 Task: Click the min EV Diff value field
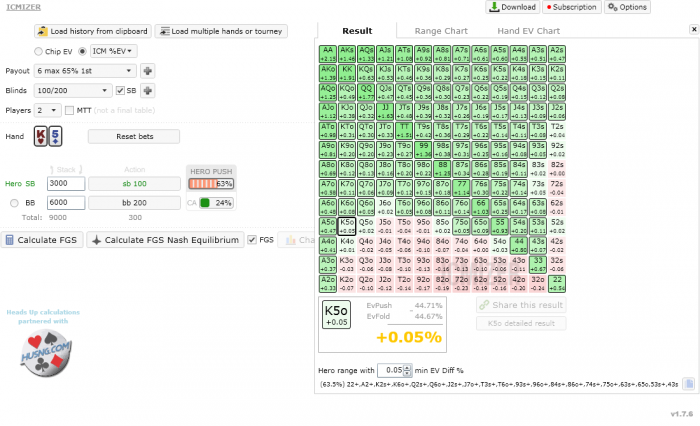391,370
